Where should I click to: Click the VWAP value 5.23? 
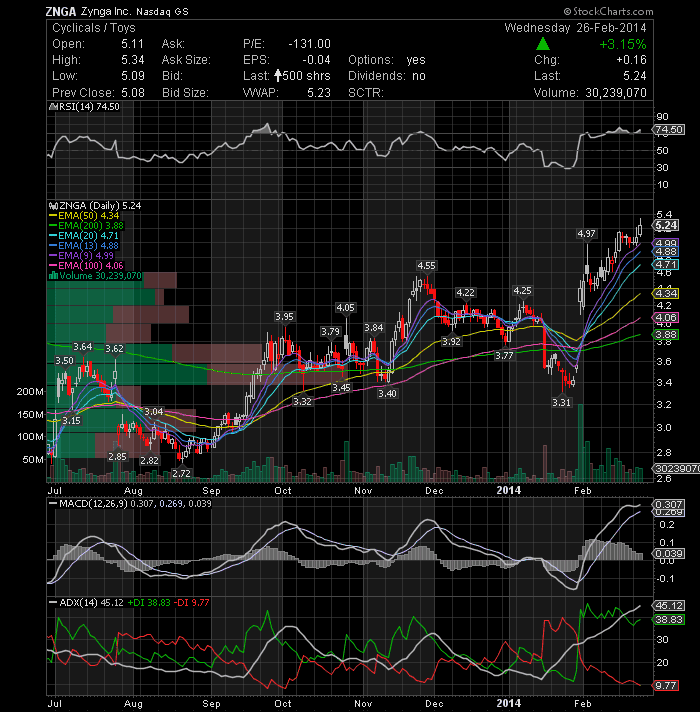pos(319,93)
